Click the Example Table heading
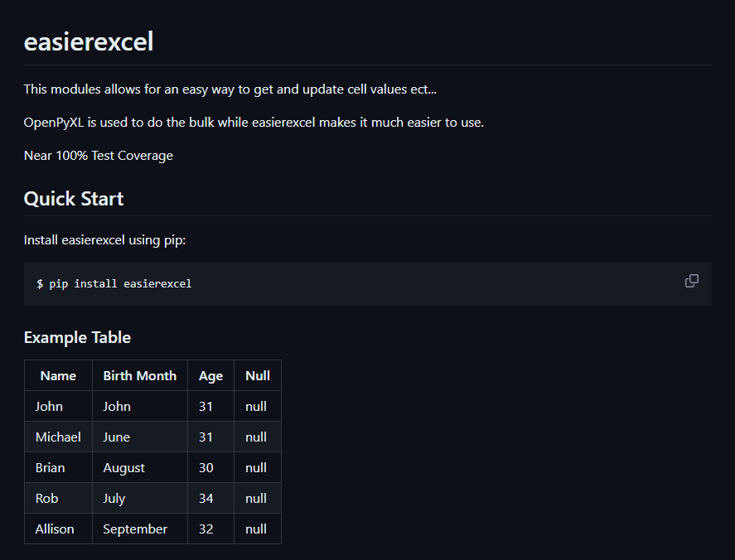The width and height of the screenshot is (735, 560). [77, 337]
